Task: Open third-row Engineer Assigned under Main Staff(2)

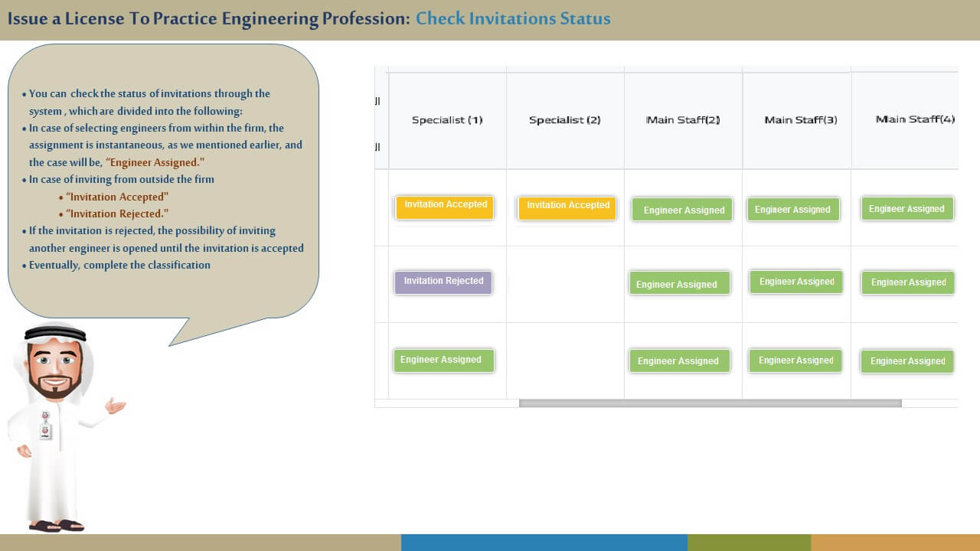Action: click(679, 360)
